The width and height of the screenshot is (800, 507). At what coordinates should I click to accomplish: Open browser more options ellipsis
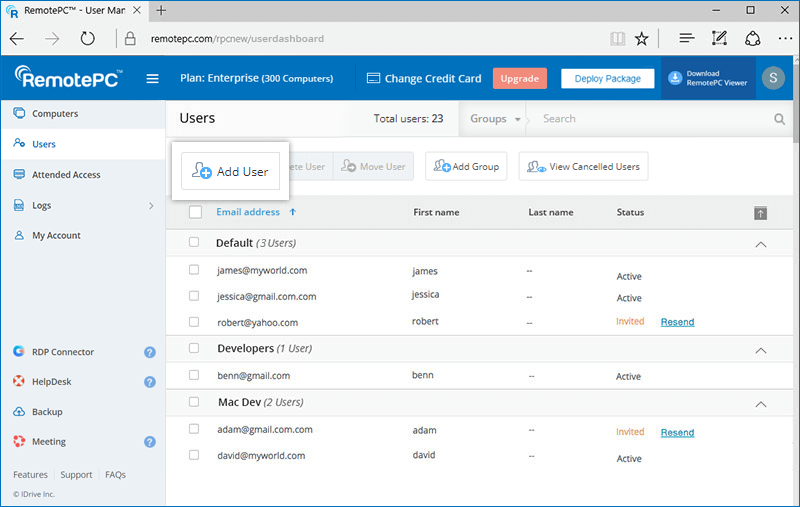pyautogui.click(x=785, y=39)
